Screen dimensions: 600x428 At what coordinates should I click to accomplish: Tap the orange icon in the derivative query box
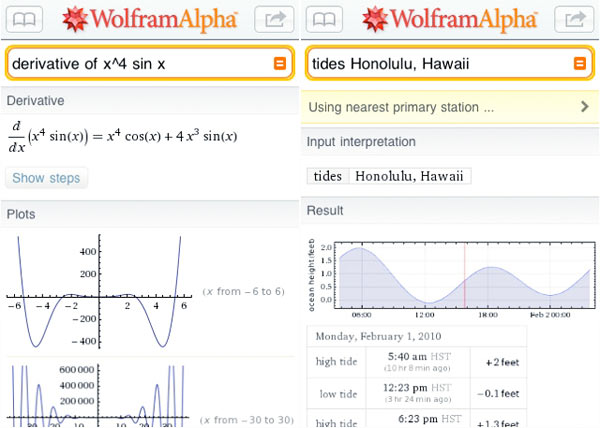click(280, 64)
